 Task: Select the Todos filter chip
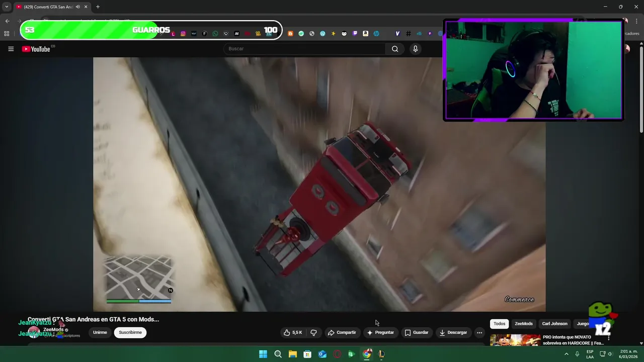pos(499,324)
